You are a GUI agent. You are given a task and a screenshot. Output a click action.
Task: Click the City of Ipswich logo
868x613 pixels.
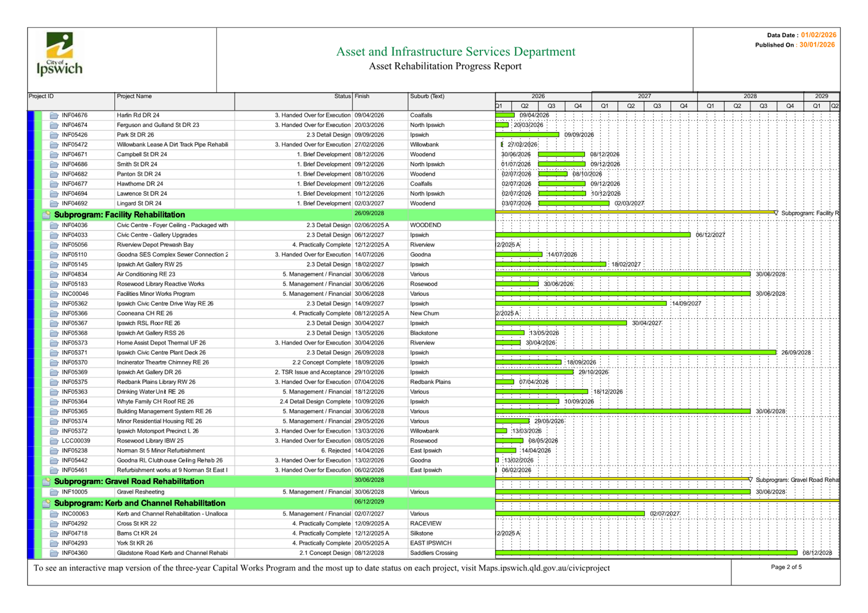(59, 54)
